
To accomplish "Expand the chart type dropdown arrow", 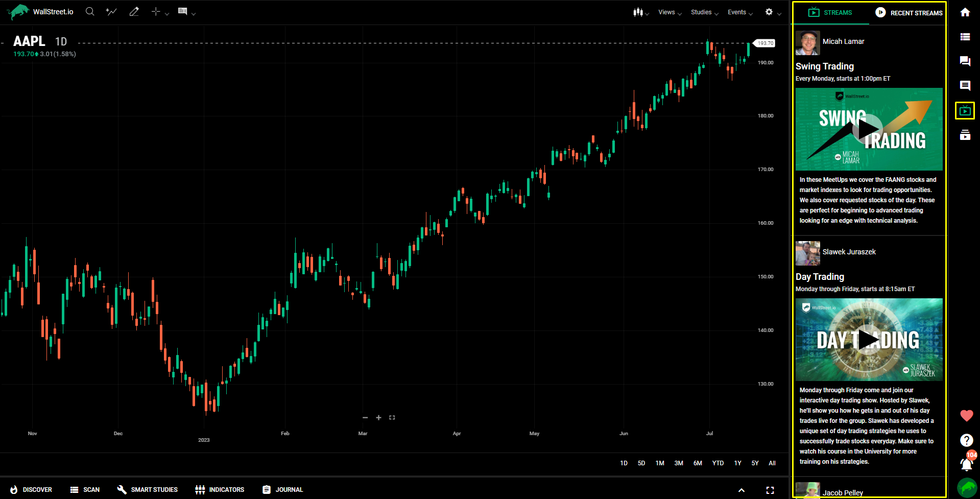I will tap(647, 14).
